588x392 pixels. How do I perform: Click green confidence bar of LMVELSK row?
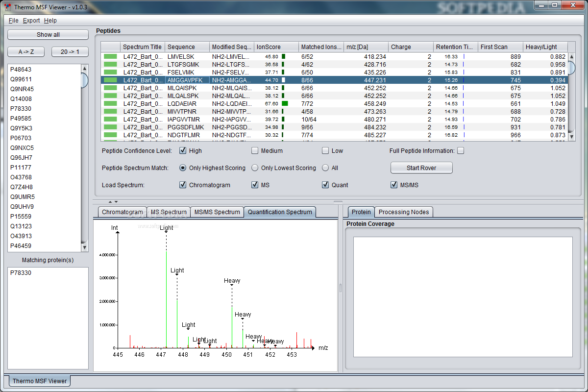pos(110,56)
